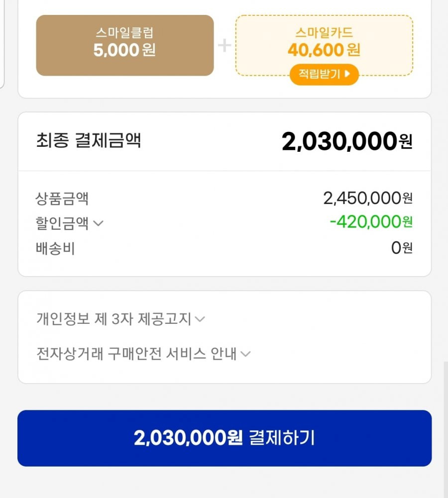Click the plus icon between benefit boxes
This screenshot has height=498, width=448.
pos(224,45)
